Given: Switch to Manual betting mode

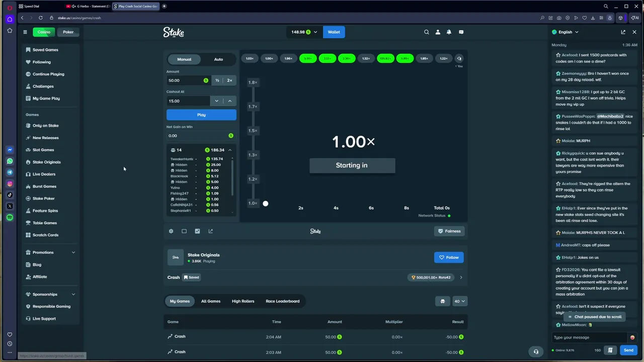Looking at the screenshot, I should [184, 59].
